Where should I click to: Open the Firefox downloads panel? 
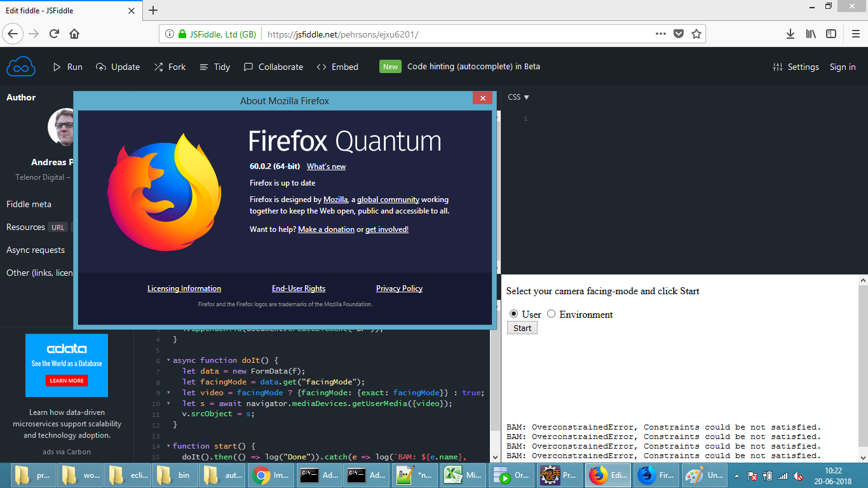[x=790, y=34]
